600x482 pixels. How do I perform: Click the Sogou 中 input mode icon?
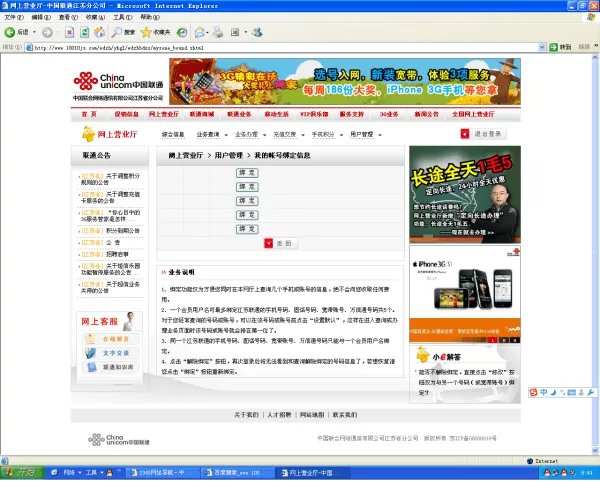pyautogui.click(x=543, y=392)
